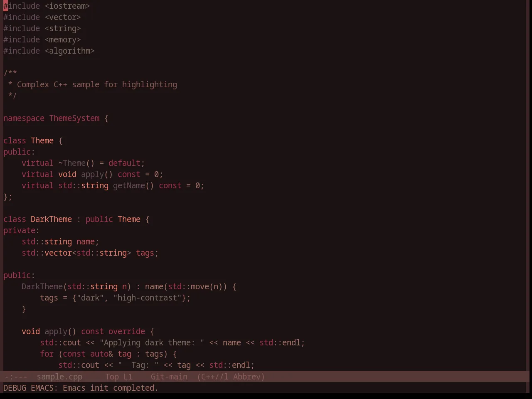
Task: Click 'vector' in std::vector<std::string>
Action: tap(58, 253)
